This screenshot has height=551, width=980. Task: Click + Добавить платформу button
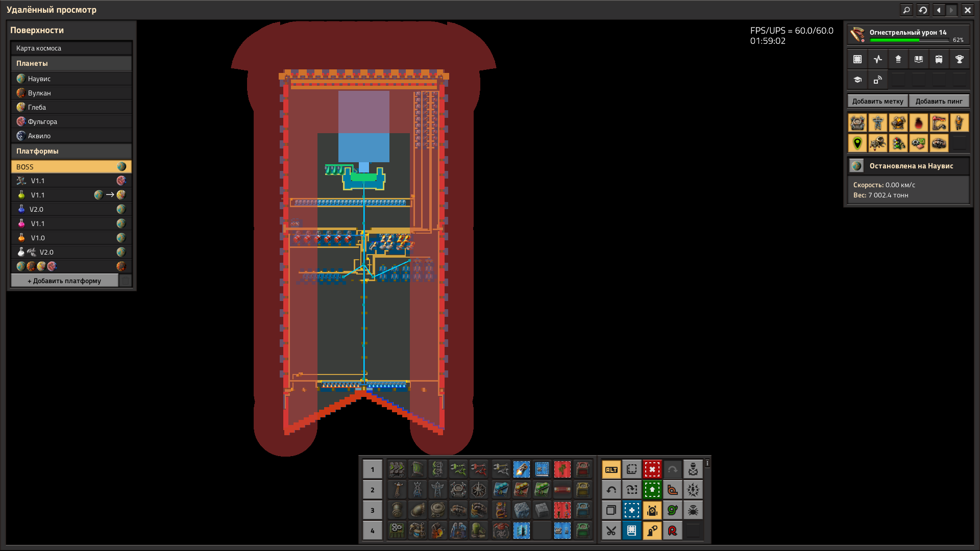pos(64,281)
